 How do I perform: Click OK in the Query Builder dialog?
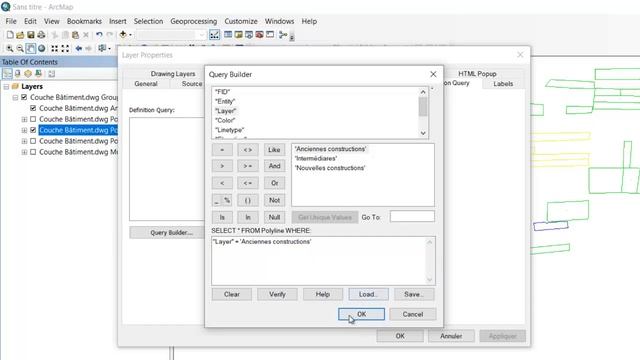pyautogui.click(x=361, y=314)
